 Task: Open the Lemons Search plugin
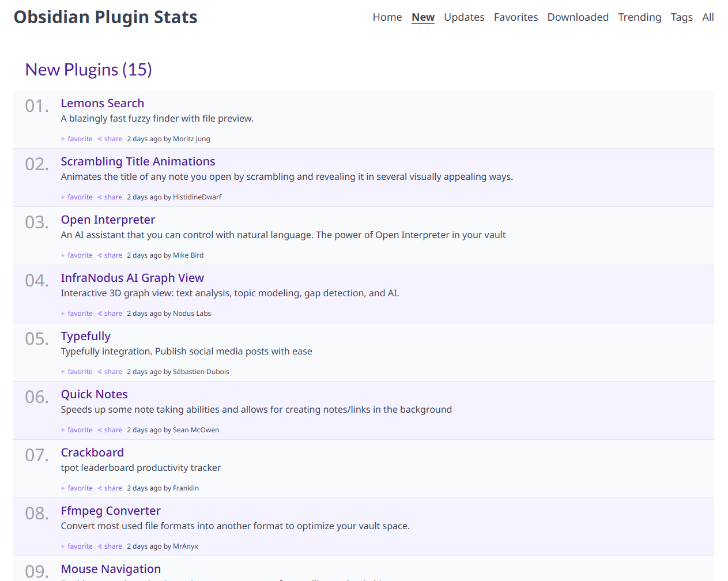point(103,103)
